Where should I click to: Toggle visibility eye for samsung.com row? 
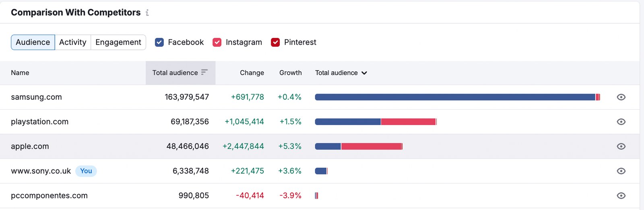tap(621, 97)
